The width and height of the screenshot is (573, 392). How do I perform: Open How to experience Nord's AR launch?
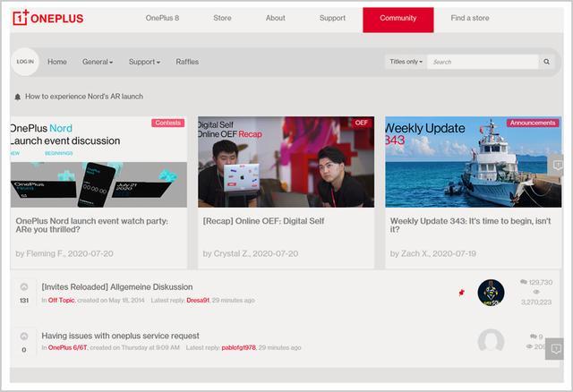(x=84, y=97)
